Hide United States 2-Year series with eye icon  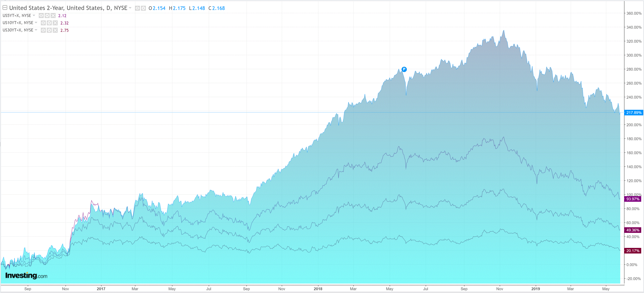point(137,8)
